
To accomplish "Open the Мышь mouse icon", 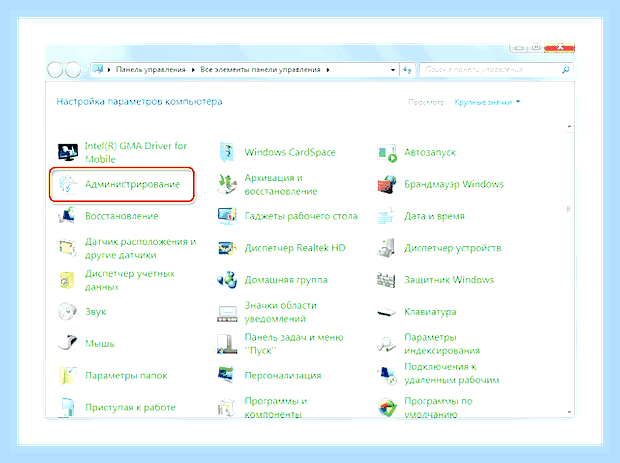I will click(x=68, y=343).
